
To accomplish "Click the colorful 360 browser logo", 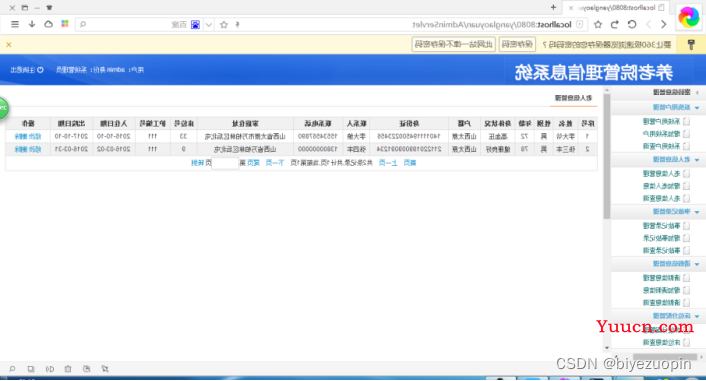I will tap(689, 17).
